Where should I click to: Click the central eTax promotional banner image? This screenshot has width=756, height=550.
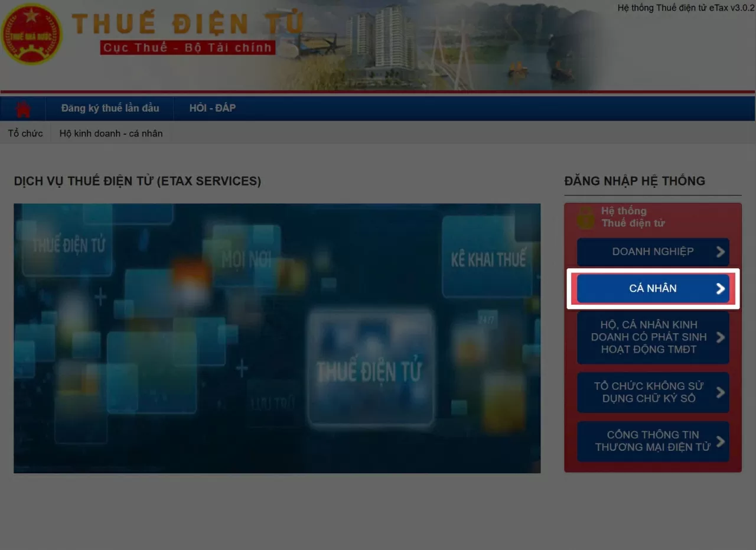[277, 339]
